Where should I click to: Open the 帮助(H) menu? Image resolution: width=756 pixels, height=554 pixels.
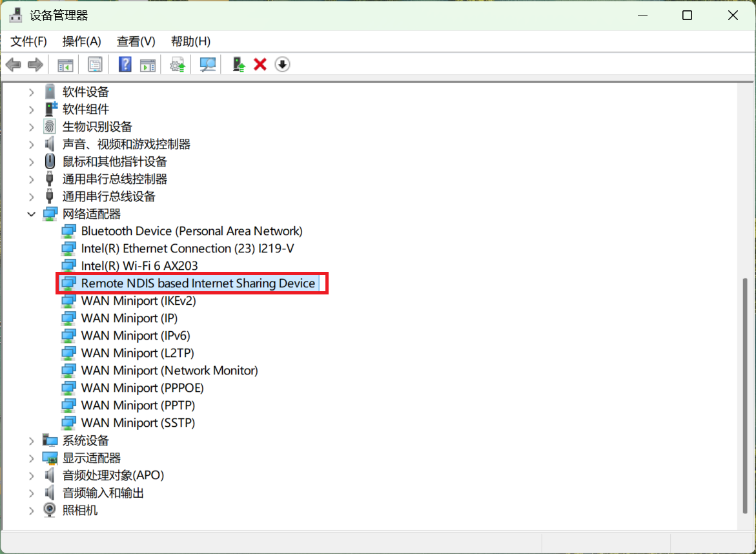pos(190,41)
